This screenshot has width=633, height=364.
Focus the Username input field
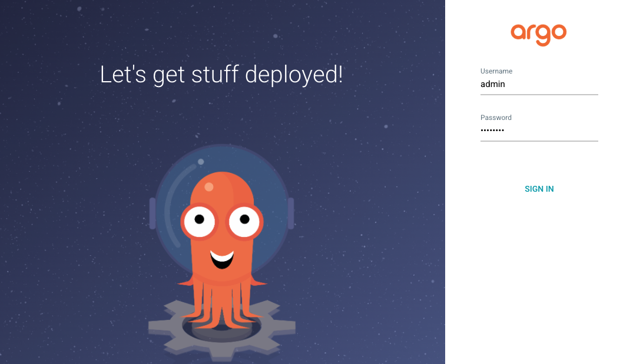tap(539, 84)
